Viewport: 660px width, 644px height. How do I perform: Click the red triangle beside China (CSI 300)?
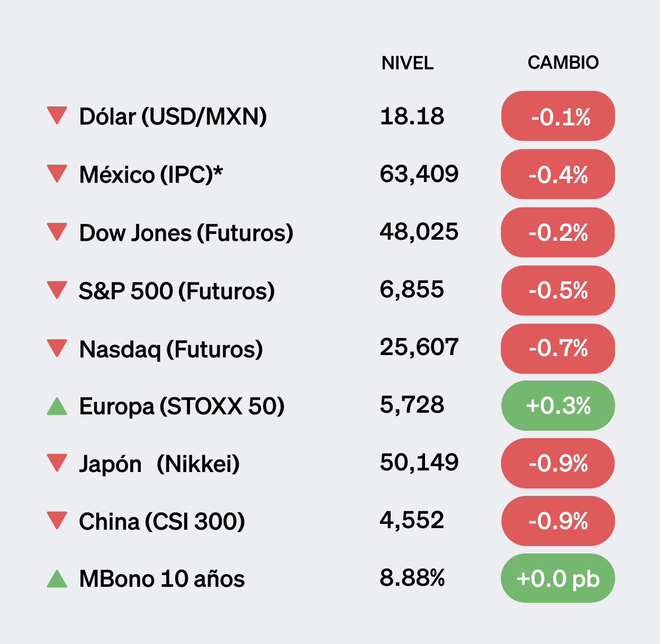coord(57,520)
